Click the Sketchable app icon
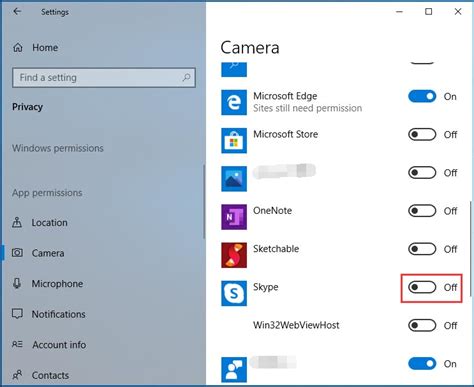Screen dimensions: 474x387 click(x=234, y=255)
